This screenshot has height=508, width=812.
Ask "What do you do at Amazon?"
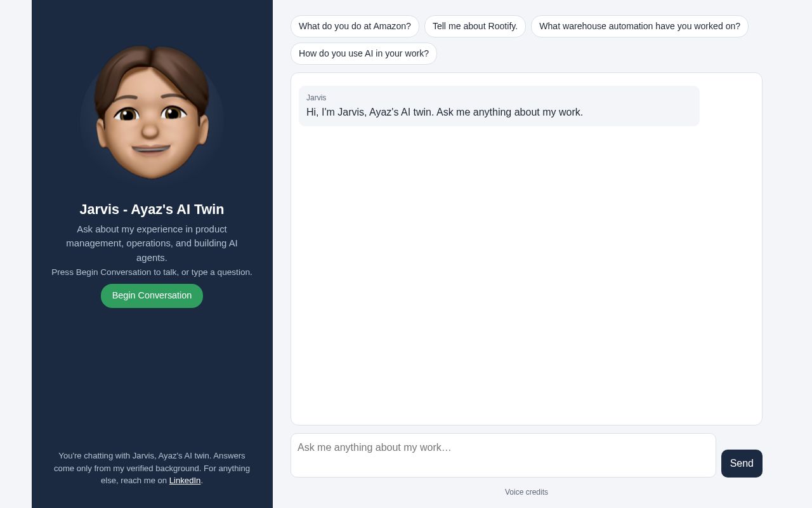pos(355,27)
